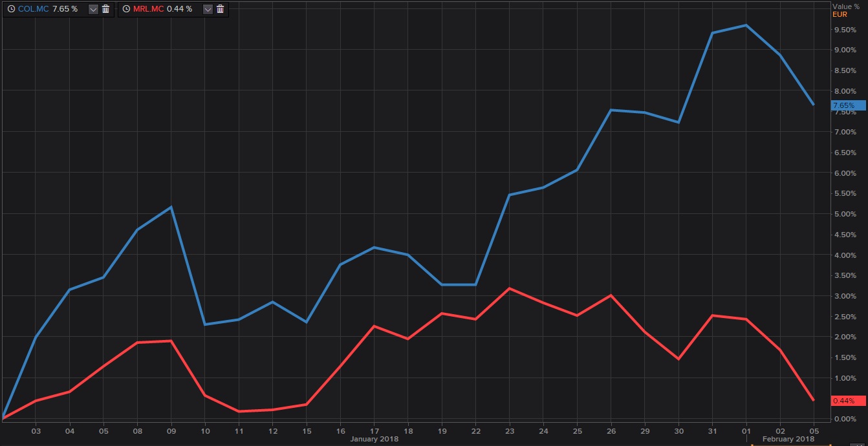Click the 10 date label on the x-axis
Screen dimensions: 868x446
tap(205, 430)
